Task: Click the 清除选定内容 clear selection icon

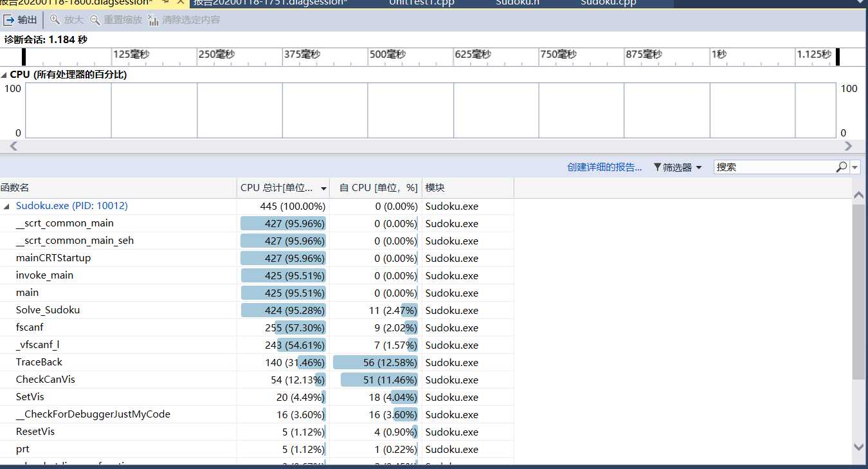Action: coord(154,20)
